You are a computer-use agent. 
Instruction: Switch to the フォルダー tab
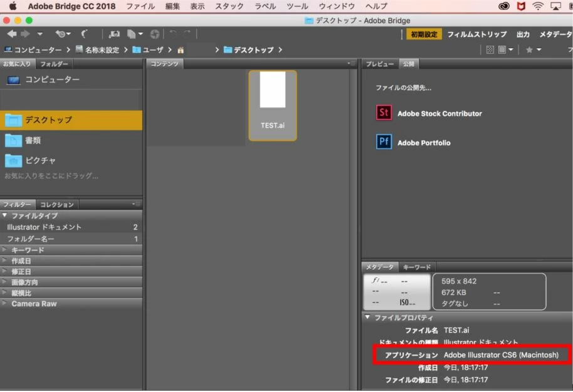point(54,64)
